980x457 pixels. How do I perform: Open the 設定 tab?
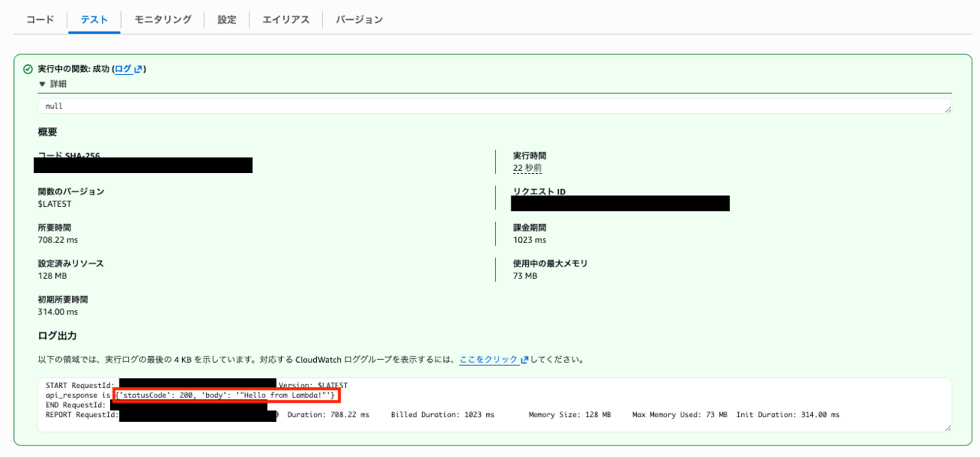click(227, 20)
